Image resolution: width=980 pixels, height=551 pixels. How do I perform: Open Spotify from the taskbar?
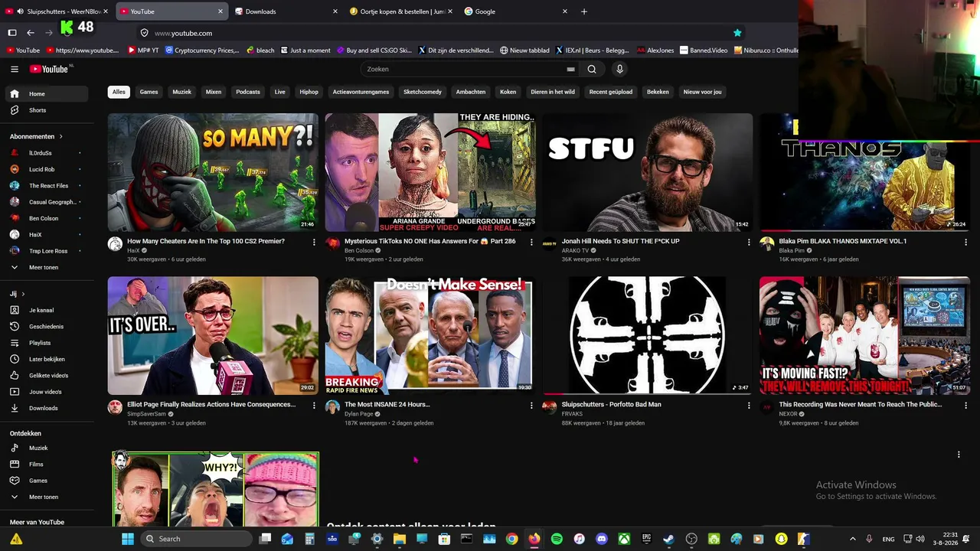pos(557,539)
